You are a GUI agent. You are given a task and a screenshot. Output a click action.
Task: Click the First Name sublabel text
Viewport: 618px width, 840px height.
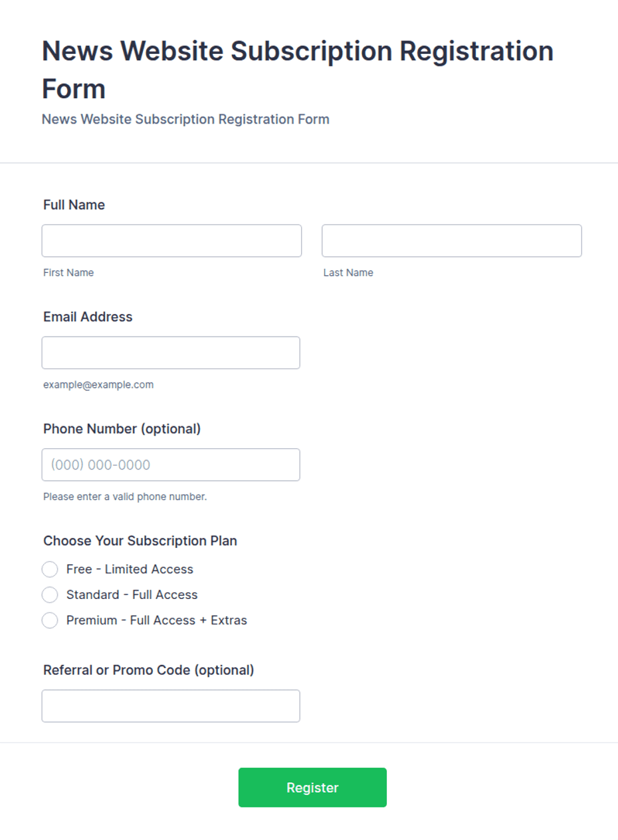pyautogui.click(x=68, y=272)
